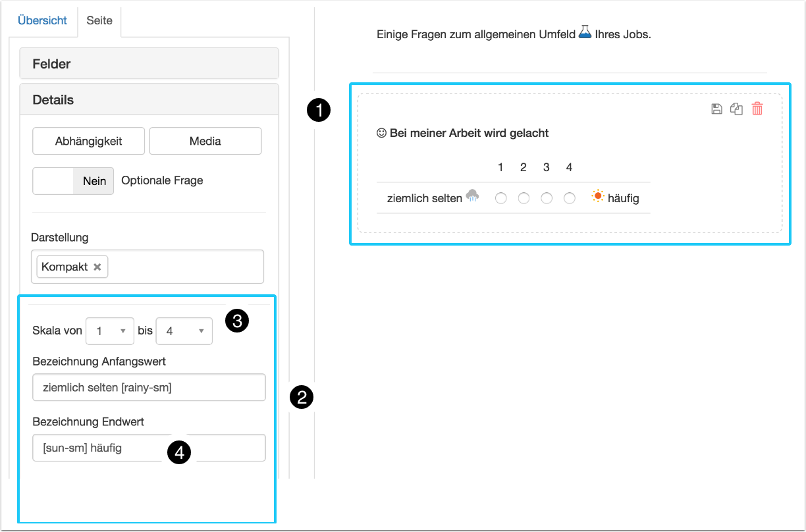This screenshot has width=806, height=532.
Task: Click the save question disk icon
Action: click(x=717, y=109)
